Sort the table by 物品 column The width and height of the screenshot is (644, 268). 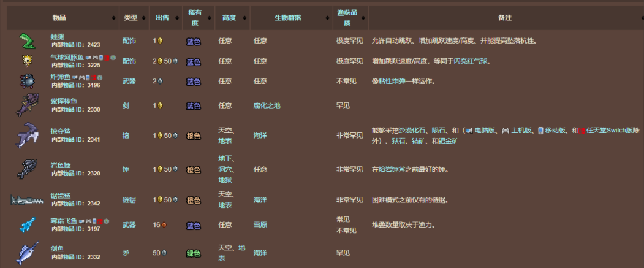coord(114,18)
